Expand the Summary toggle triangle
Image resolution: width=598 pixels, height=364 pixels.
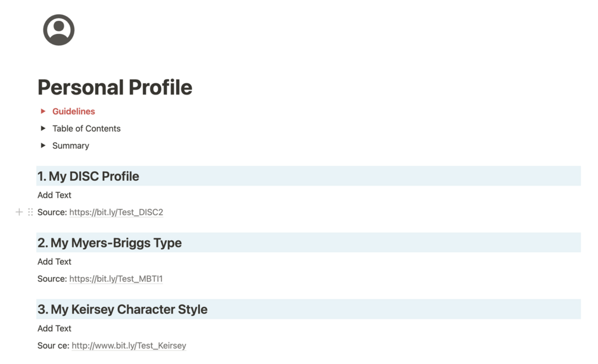point(43,146)
